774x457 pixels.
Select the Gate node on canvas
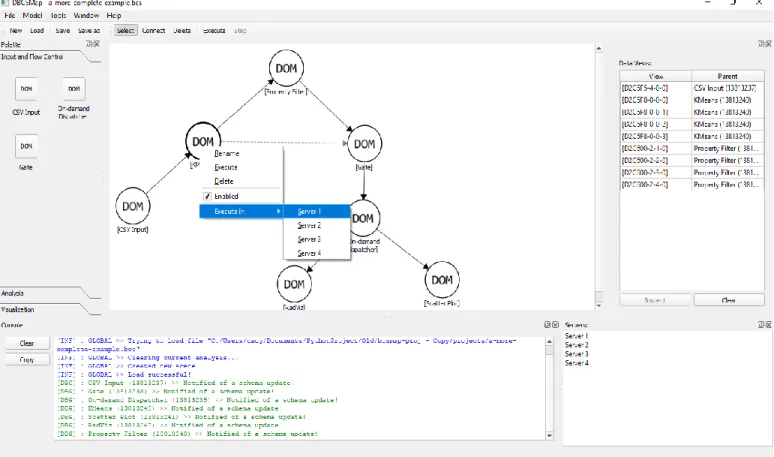(x=364, y=144)
